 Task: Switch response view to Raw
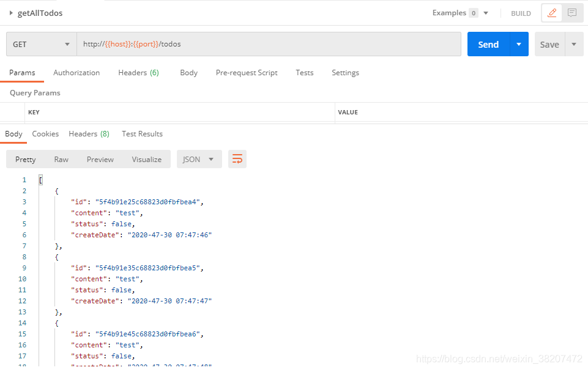61,158
